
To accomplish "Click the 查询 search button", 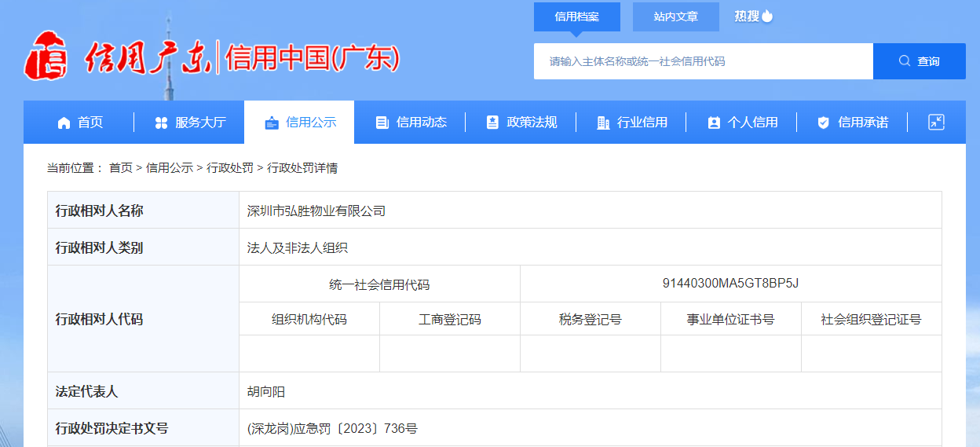I will (920, 61).
